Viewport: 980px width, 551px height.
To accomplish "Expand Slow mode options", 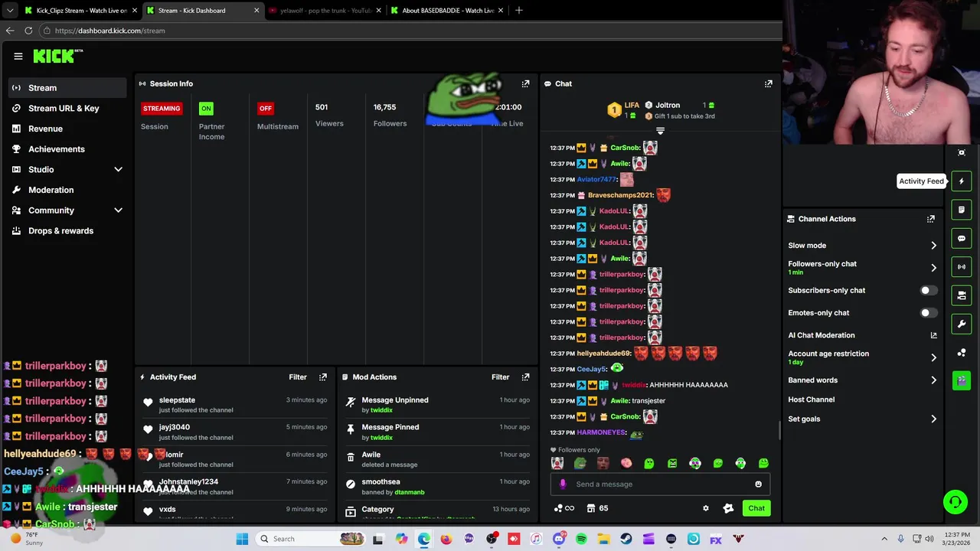I will [933, 246].
